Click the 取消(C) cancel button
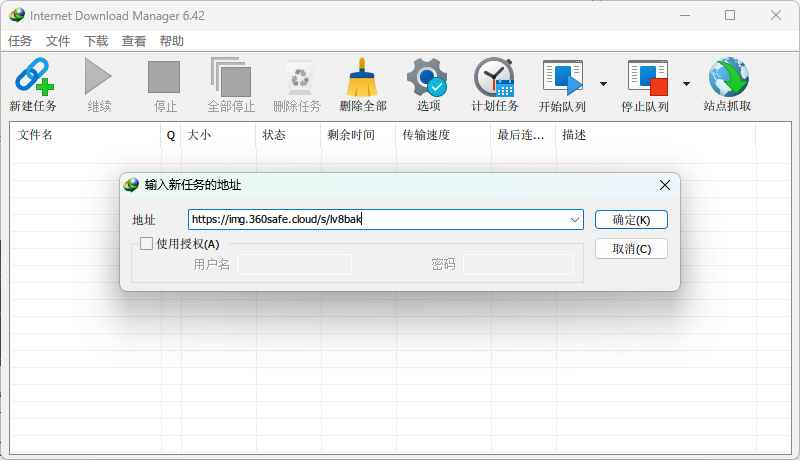800x460 pixels. [x=631, y=249]
